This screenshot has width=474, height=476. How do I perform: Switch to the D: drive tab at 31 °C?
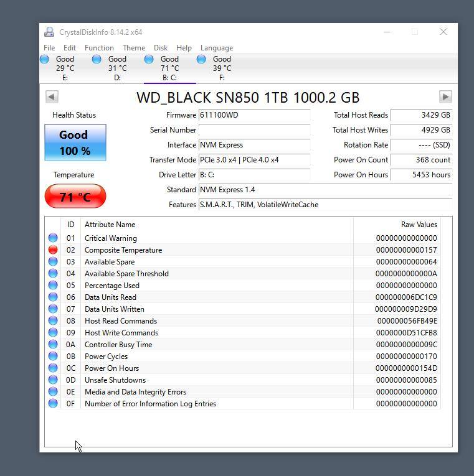118,68
